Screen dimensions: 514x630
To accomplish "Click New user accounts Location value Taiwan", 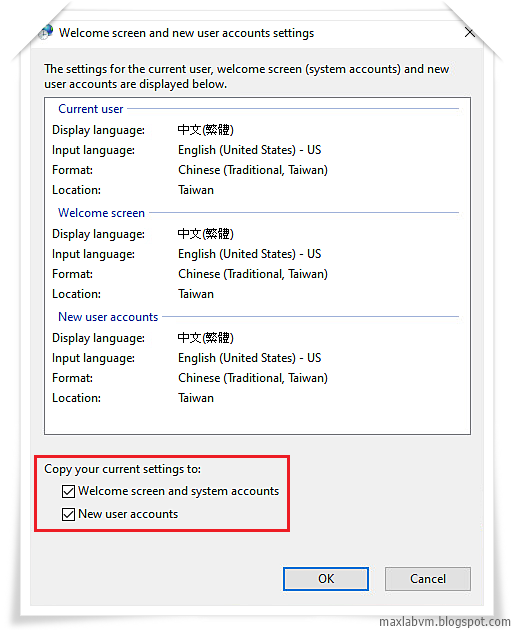I will pos(196,398).
